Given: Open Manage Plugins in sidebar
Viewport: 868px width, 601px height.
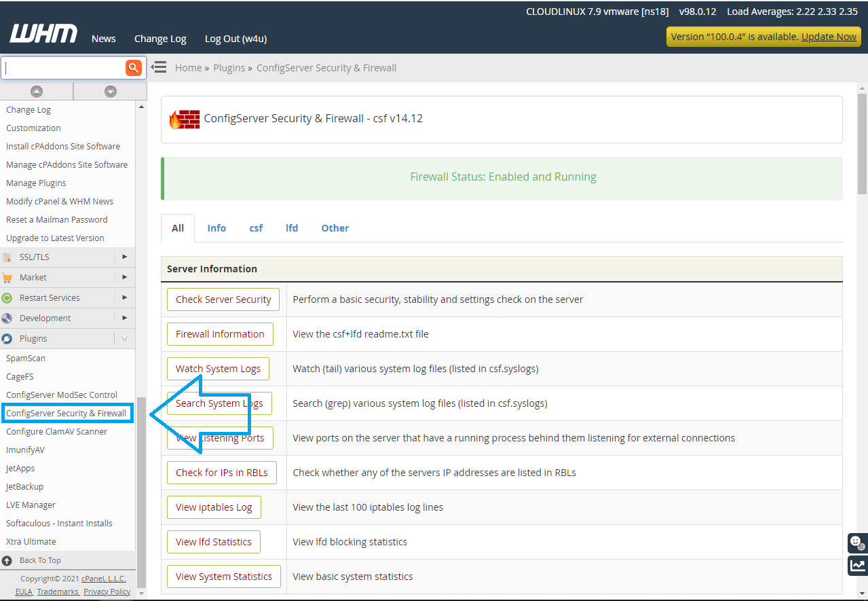Looking at the screenshot, I should (36, 183).
